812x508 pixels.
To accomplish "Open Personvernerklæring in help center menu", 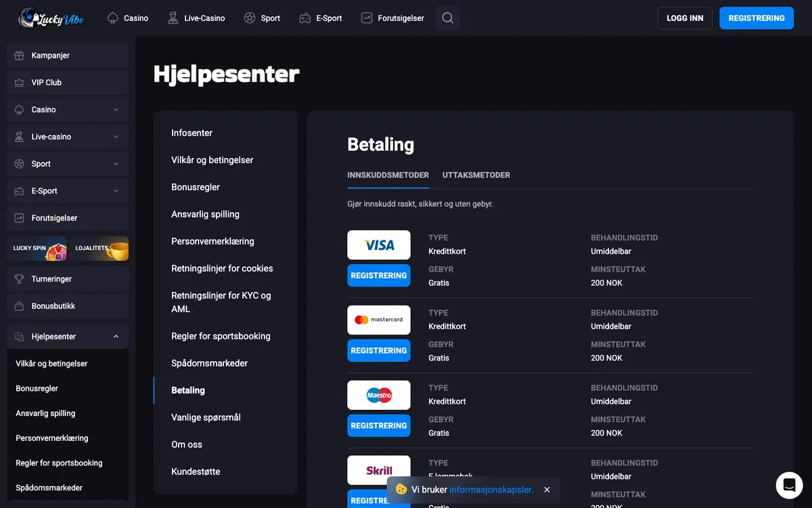I will point(213,241).
